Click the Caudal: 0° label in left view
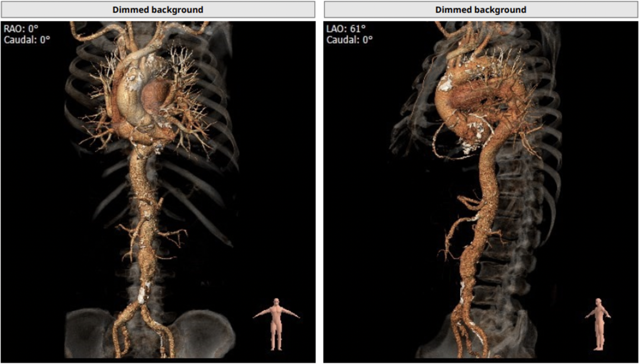Viewport: 639px width, 364px height. pyautogui.click(x=27, y=40)
